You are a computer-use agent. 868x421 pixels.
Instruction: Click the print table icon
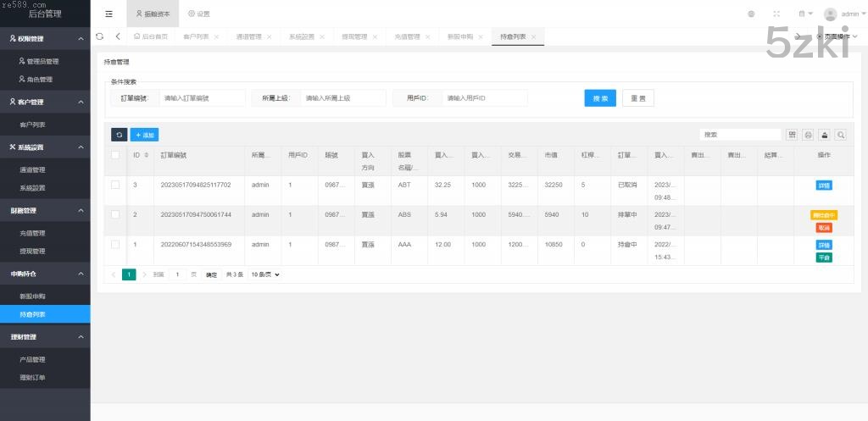tap(808, 135)
